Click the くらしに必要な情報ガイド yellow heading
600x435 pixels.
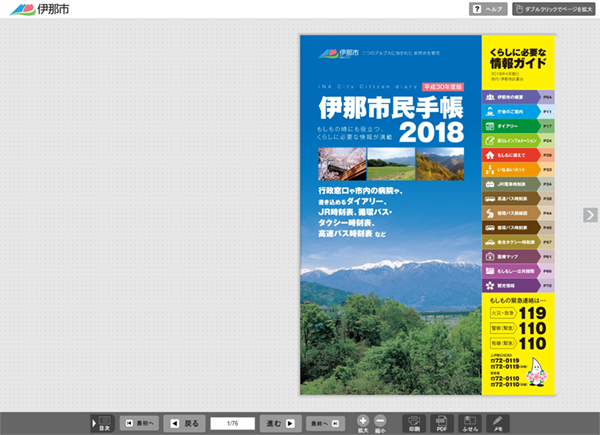coord(518,59)
